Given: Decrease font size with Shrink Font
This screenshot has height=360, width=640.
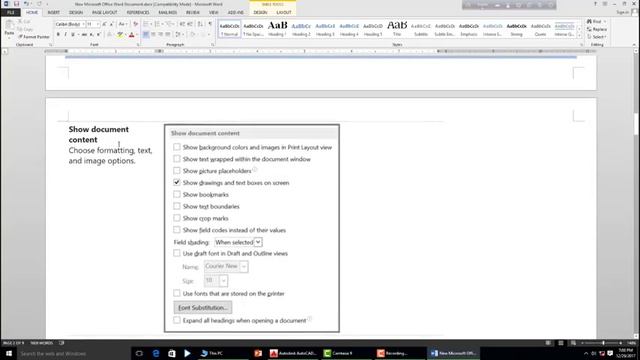Looking at the screenshot, I should (111, 24).
